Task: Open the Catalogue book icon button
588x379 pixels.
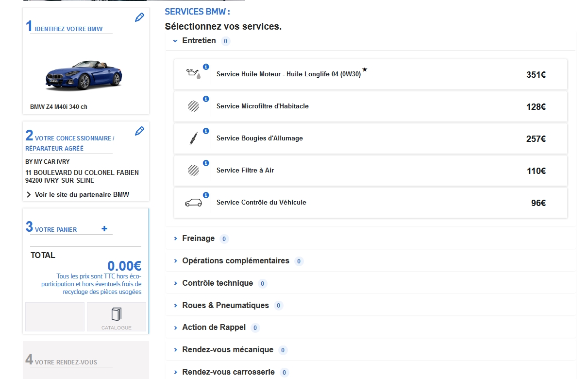Action: point(117,316)
